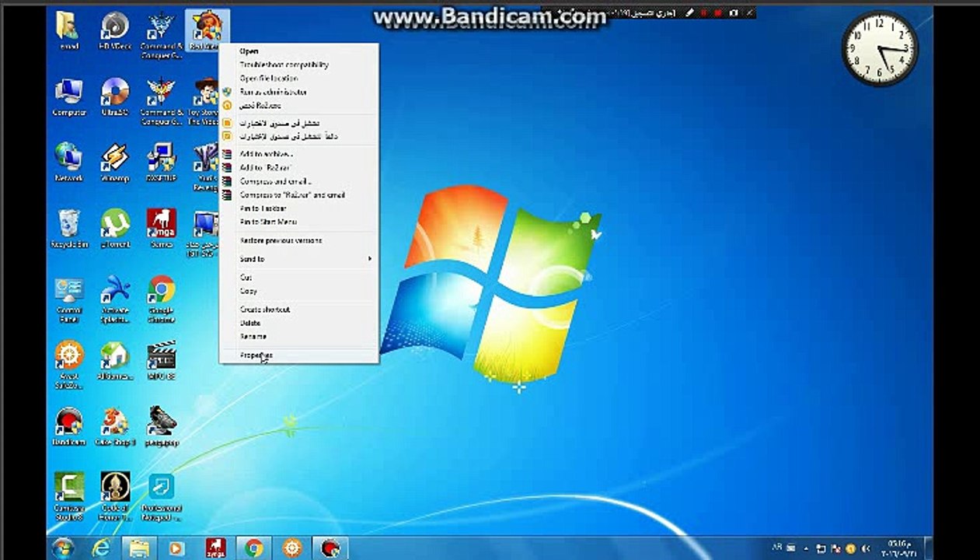Select the Avast SafeZone desktop shortcut
The width and height of the screenshot is (980, 560).
pyautogui.click(x=69, y=364)
